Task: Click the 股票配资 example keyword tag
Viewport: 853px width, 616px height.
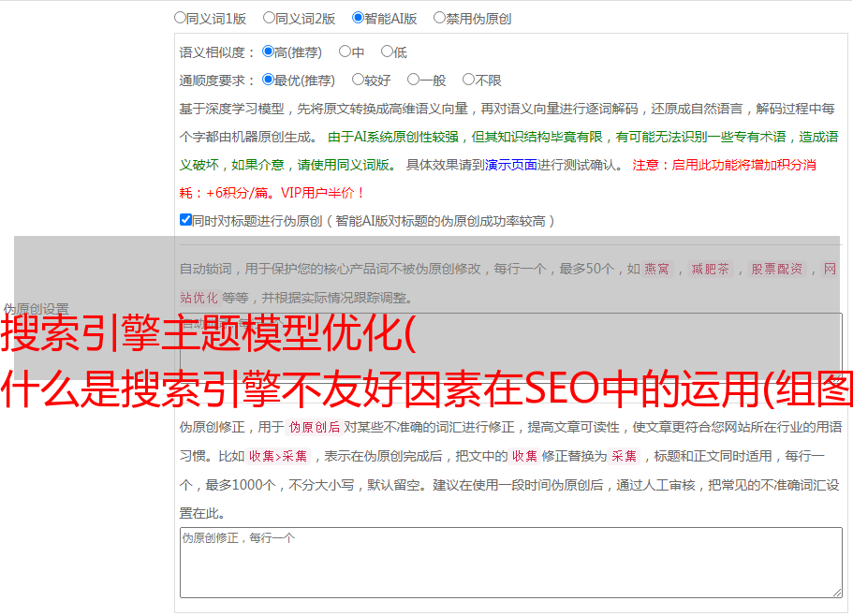Action: pyautogui.click(x=776, y=269)
